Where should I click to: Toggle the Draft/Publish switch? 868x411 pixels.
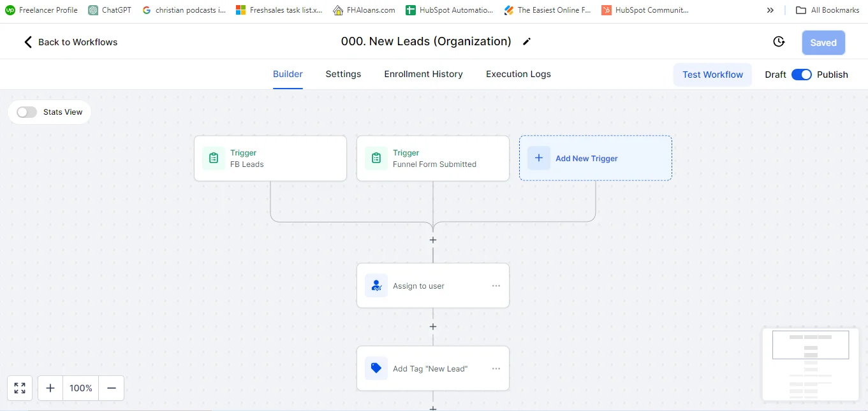coord(802,75)
